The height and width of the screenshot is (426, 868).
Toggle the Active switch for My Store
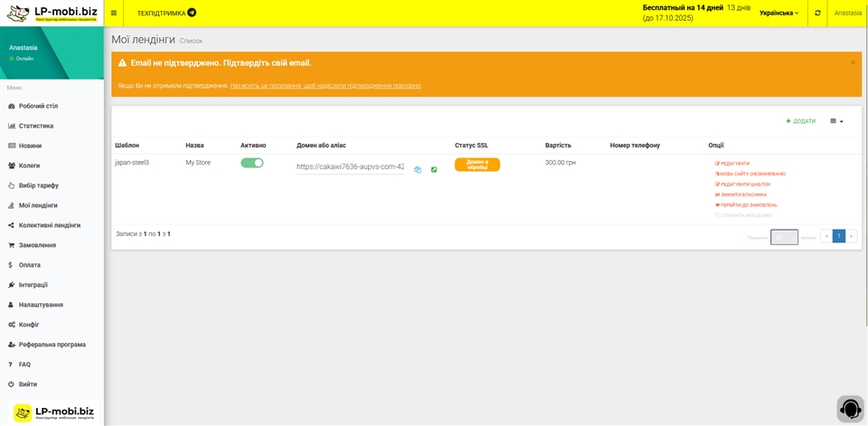[x=252, y=163]
